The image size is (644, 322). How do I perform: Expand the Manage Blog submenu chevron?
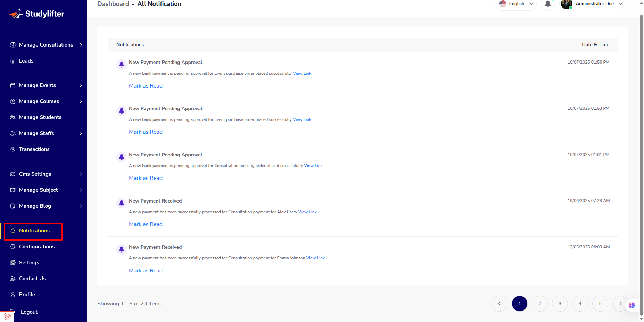(81, 206)
